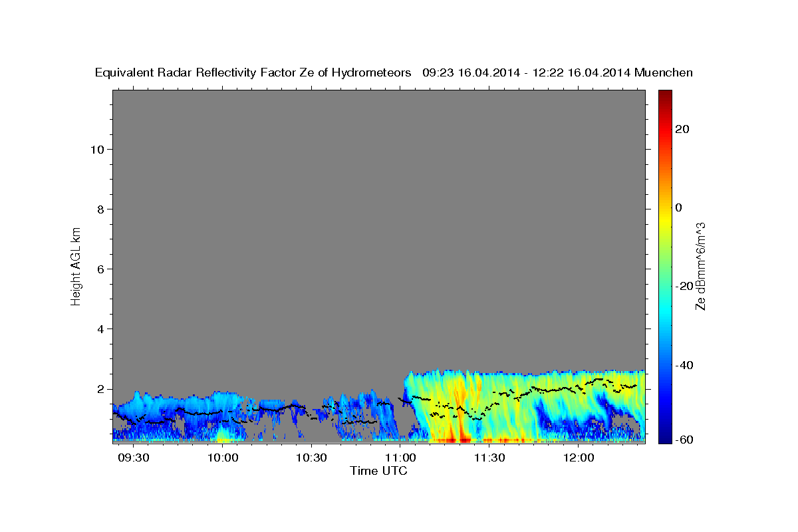Click the 09:30 time tick label
This screenshot has width=798, height=532.
(134, 458)
